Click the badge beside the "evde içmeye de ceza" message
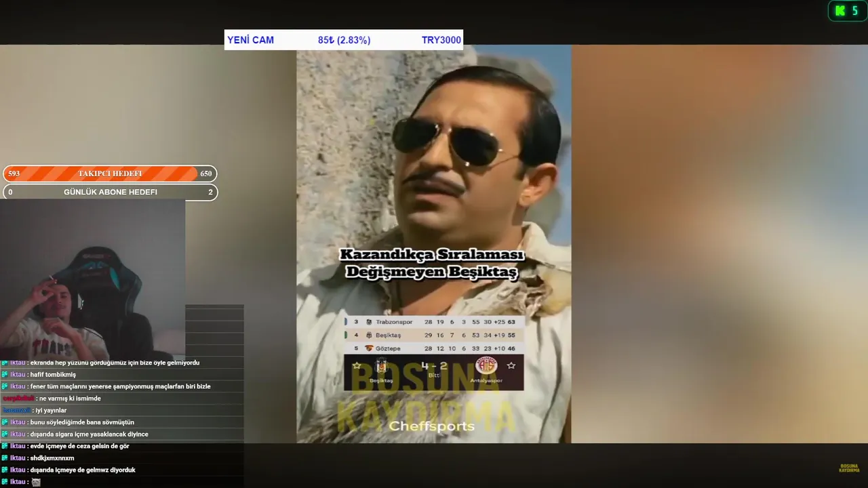868x488 pixels. coord(5,446)
